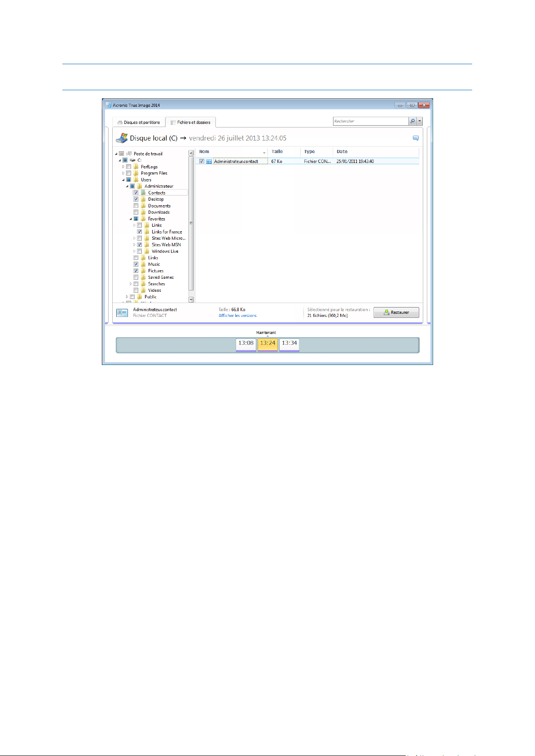Click the contact card icon in details bar

click(122, 312)
